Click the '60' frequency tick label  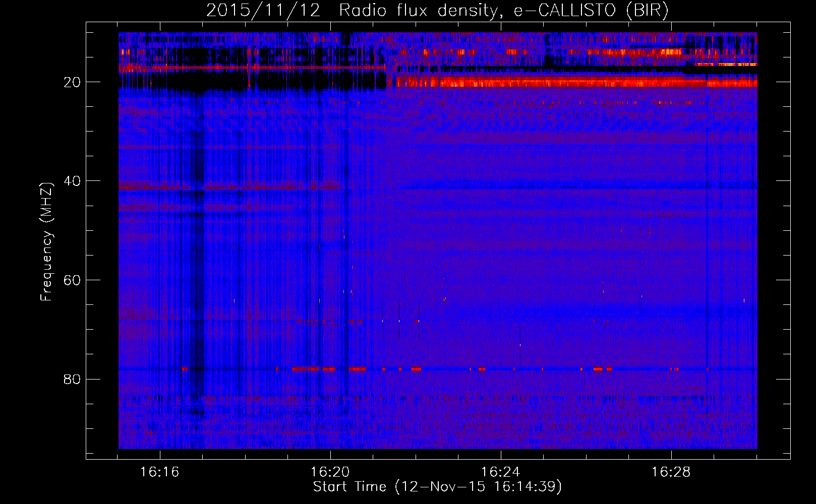click(72, 280)
